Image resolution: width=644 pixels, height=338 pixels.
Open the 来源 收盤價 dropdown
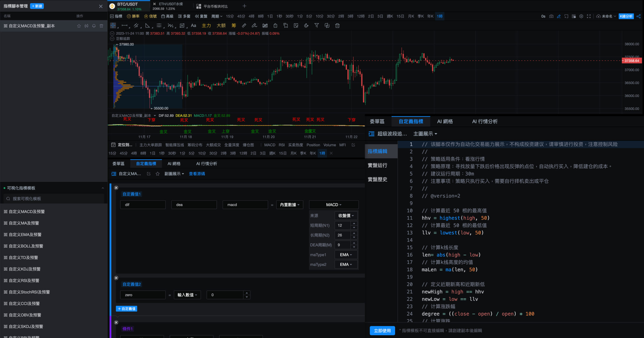(346, 215)
